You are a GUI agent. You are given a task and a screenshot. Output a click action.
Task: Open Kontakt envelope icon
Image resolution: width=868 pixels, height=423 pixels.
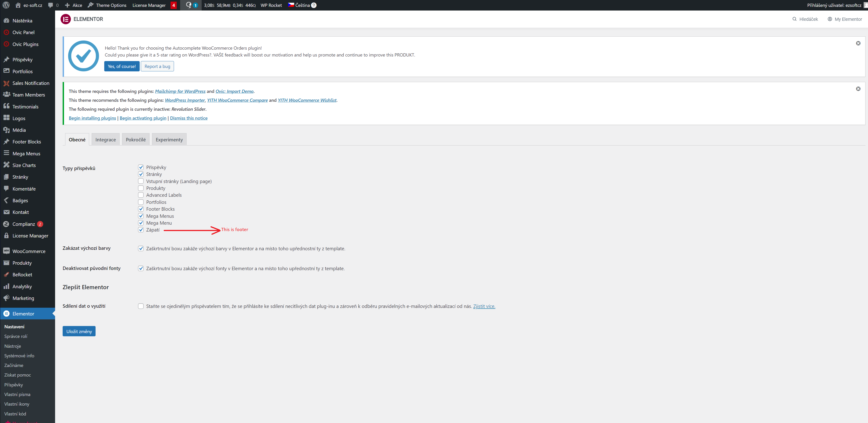click(6, 212)
